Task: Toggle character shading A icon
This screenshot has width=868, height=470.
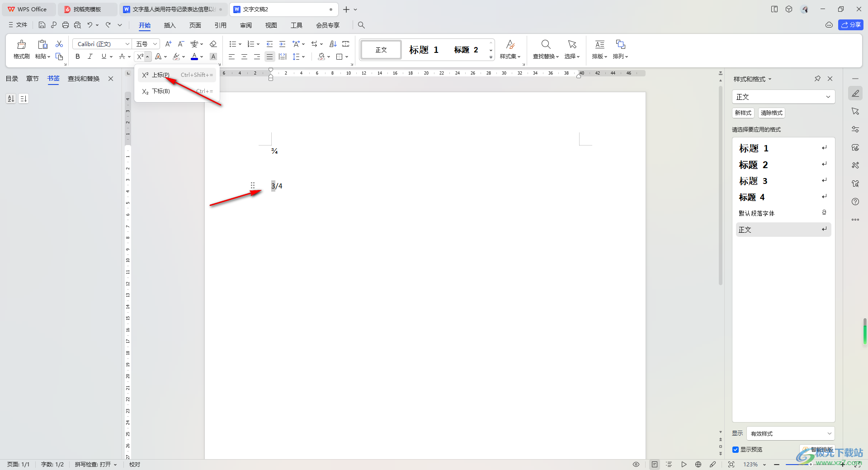Action: [x=213, y=56]
